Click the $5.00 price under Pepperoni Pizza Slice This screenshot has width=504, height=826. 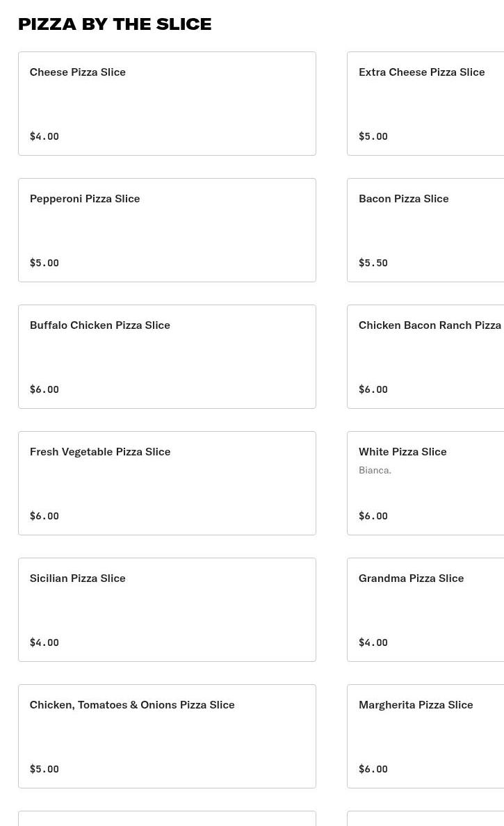pos(44,263)
